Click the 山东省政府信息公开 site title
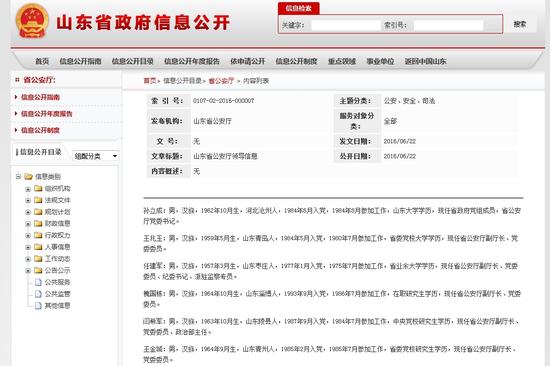The image size is (550, 366). [143, 22]
